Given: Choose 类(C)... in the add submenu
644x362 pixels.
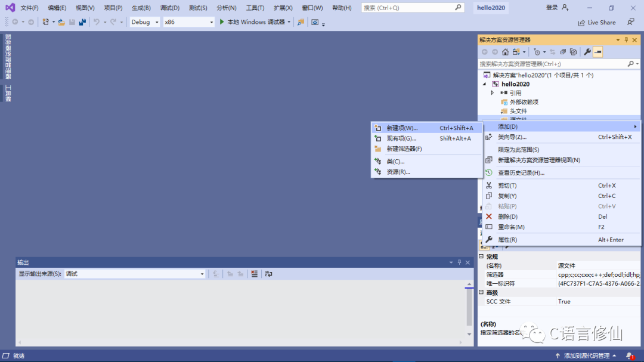Looking at the screenshot, I should 426,162.
